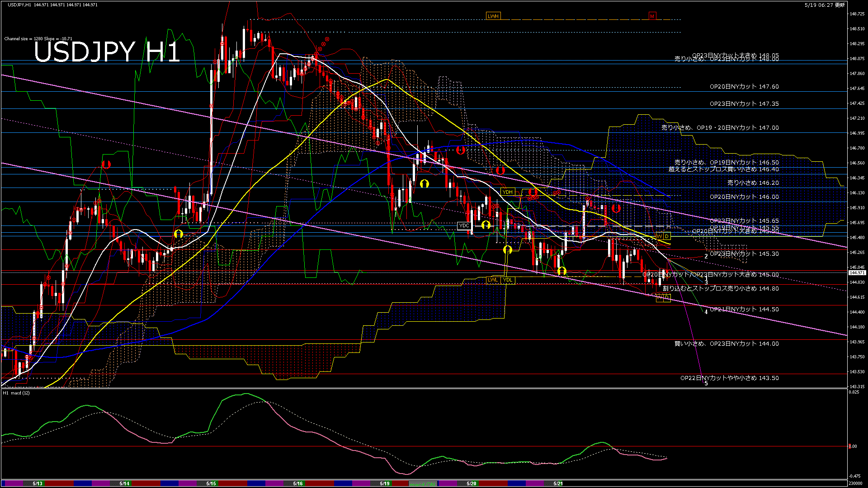Click the red M marker label at top
Viewport: 868px width, 488px height.
[652, 16]
